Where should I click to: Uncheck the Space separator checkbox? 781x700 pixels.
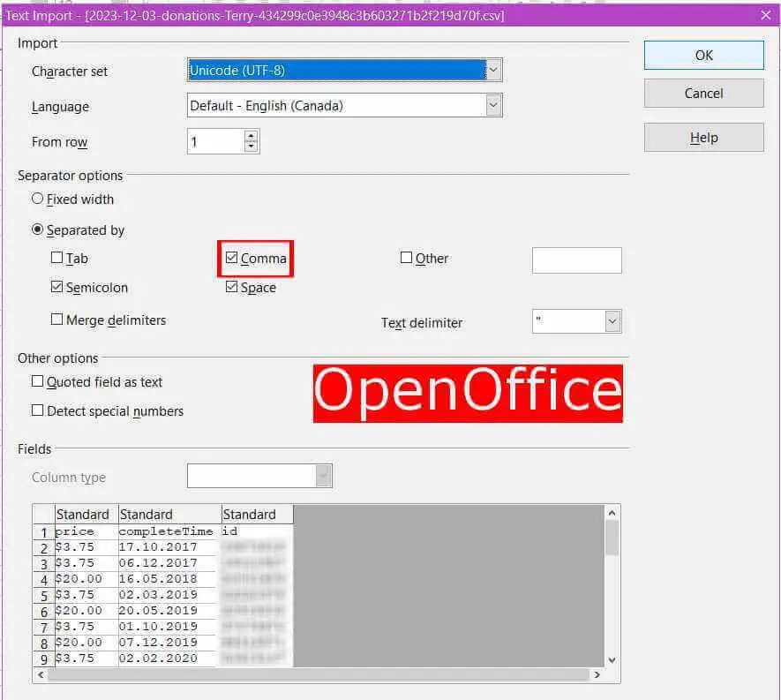231,287
